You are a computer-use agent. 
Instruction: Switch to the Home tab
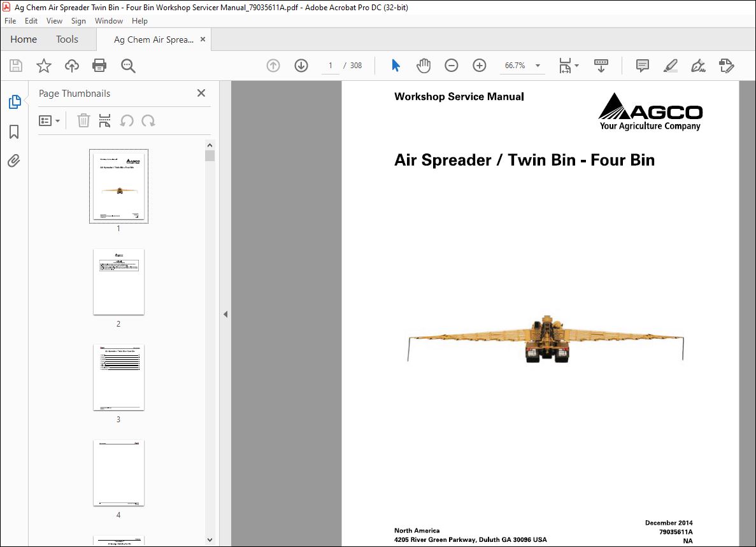click(x=24, y=39)
